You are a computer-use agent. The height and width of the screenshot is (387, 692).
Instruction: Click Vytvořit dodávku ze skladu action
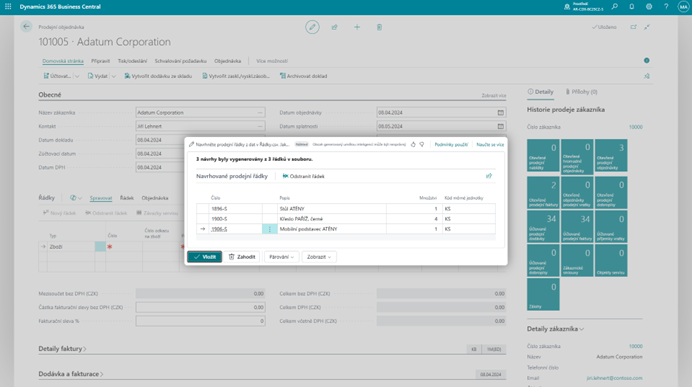(158, 76)
